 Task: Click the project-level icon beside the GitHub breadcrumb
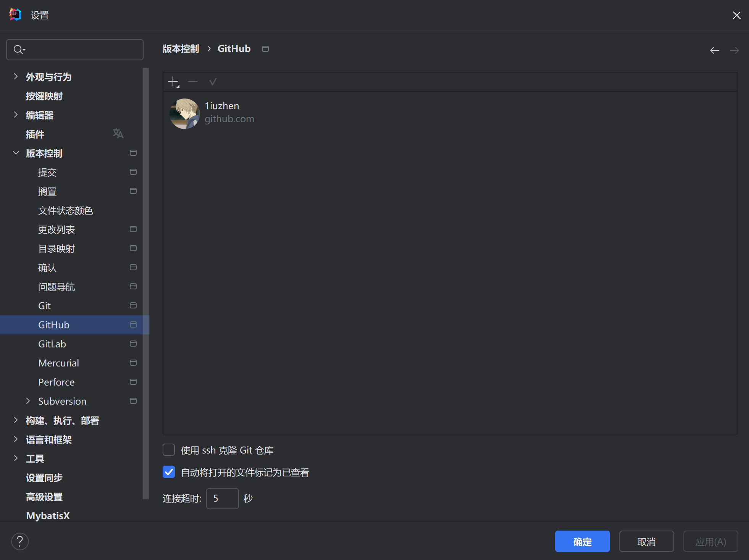265,49
